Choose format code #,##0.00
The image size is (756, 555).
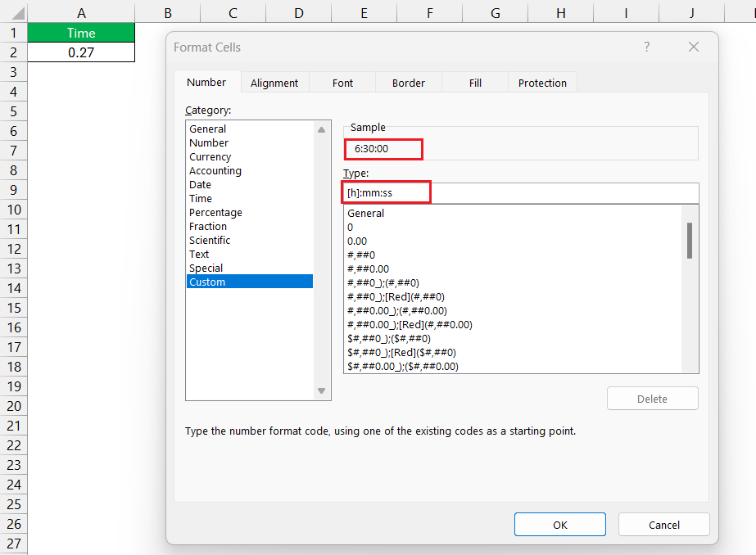tap(513, 268)
